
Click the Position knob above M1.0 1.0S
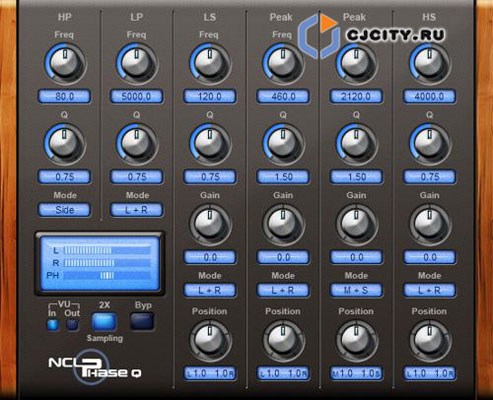point(357,340)
